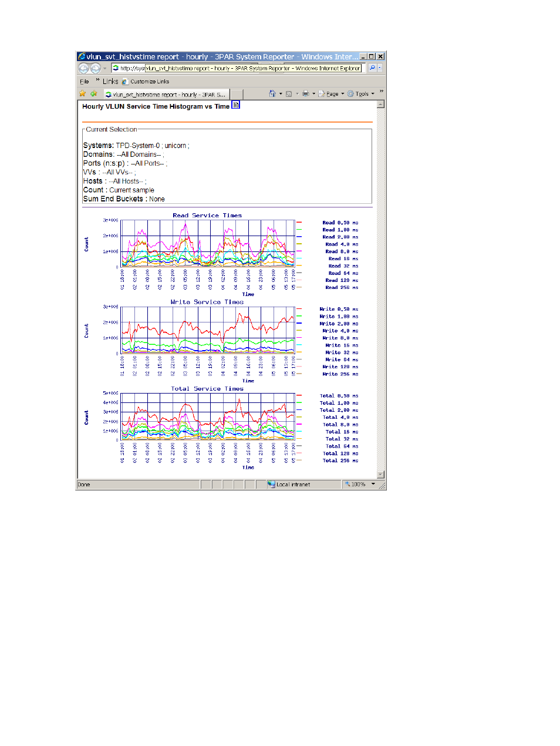Click the resize grip at status bar corner
The height and width of the screenshot is (746, 560).
click(x=382, y=485)
